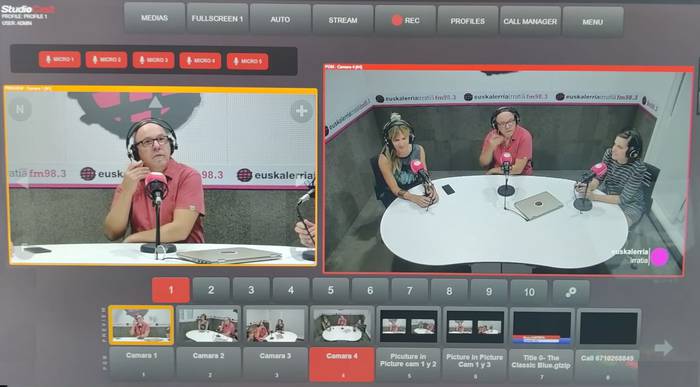The image size is (700, 387).
Task: Click the Camara 3 thumbnail preview
Action: [275, 326]
